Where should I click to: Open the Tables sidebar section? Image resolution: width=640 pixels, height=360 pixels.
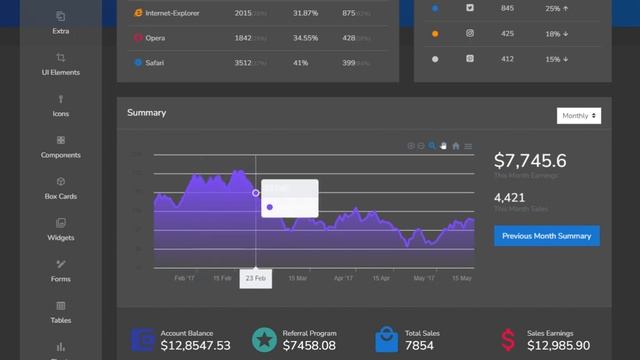(60, 312)
